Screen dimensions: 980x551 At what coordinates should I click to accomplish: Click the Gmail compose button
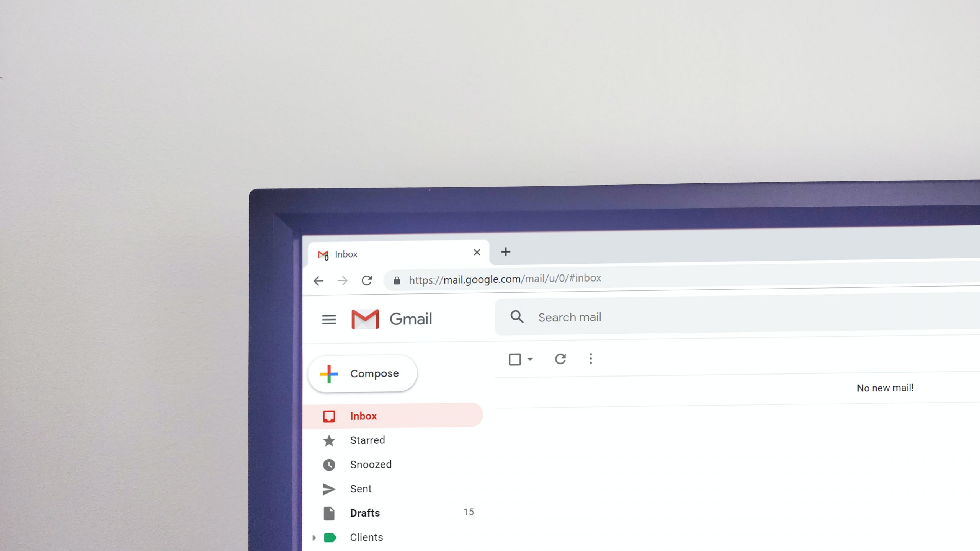point(362,373)
